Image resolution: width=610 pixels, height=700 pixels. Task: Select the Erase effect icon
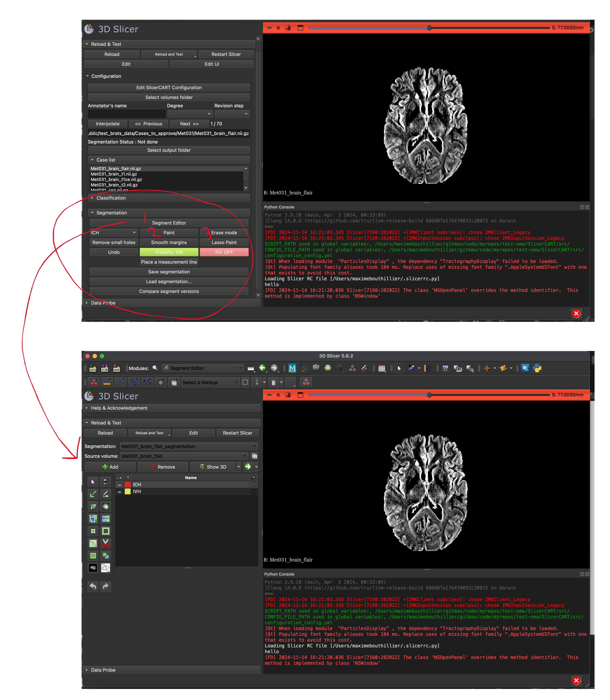93,506
